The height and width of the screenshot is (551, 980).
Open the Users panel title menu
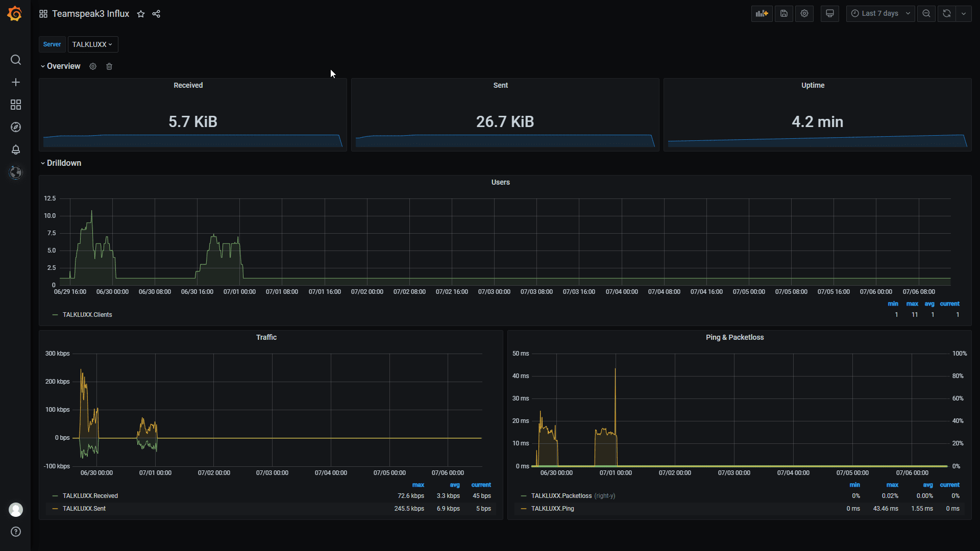click(x=500, y=182)
